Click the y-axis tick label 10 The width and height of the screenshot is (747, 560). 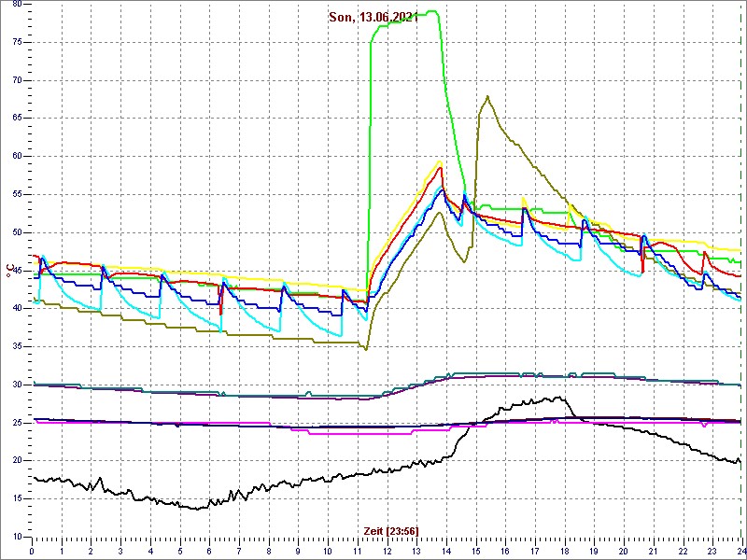(16, 537)
